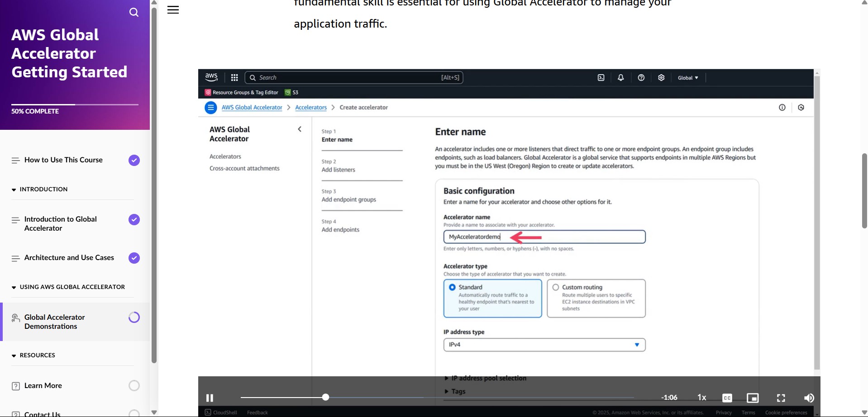This screenshot has width=868, height=417.
Task: Open Global Accelerator Demonstrations lesson
Action: coord(55,322)
